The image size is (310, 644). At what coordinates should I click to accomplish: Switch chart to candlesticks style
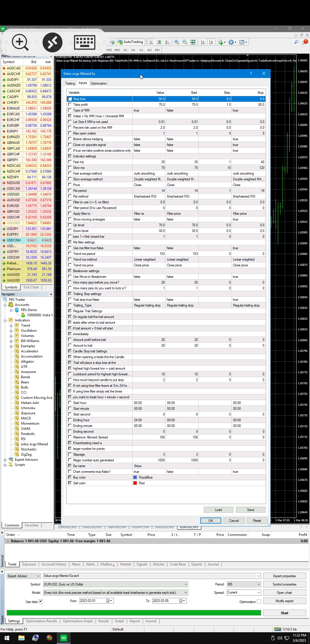click(x=159, y=42)
